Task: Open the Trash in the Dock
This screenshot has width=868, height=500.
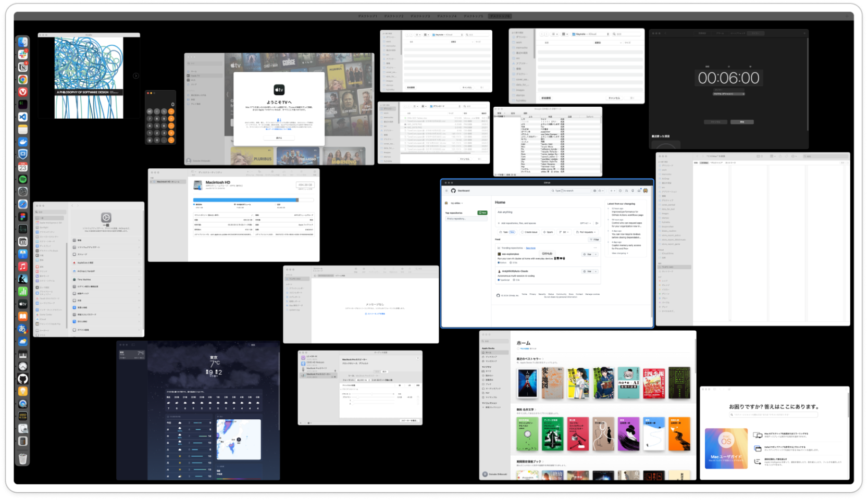Action: 23,458
